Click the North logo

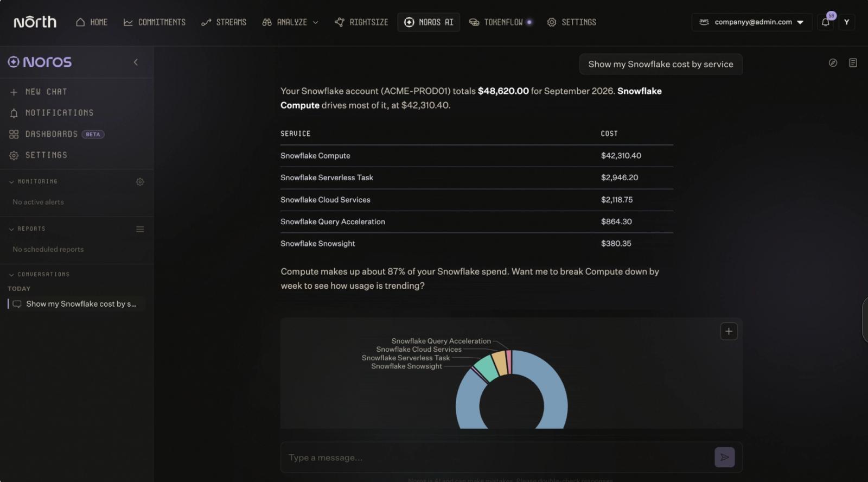(x=35, y=22)
